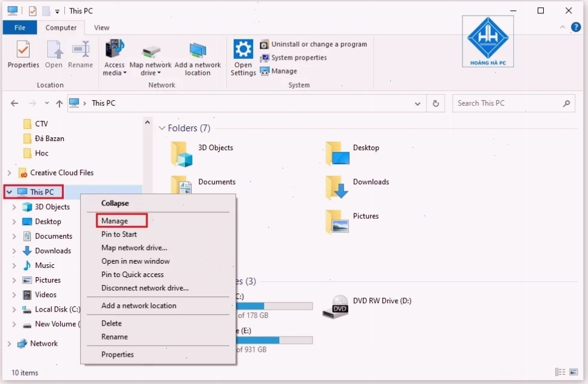Go back with the back arrow

[x=14, y=103]
